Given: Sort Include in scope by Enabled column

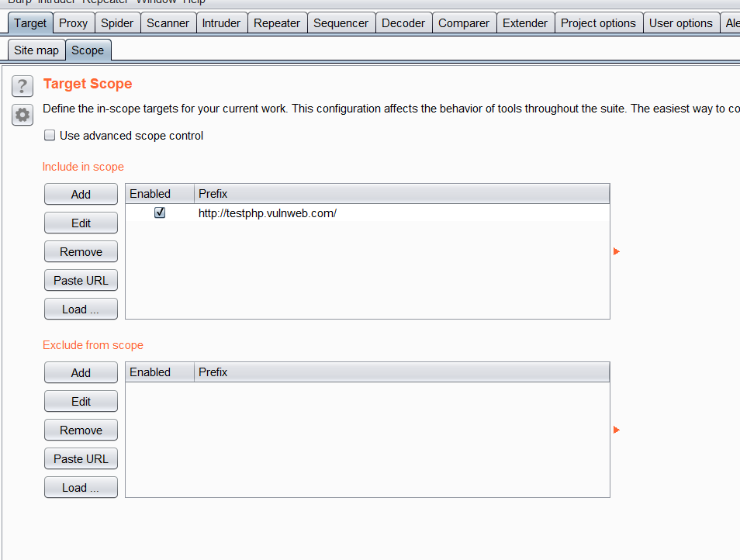Looking at the screenshot, I should (160, 194).
